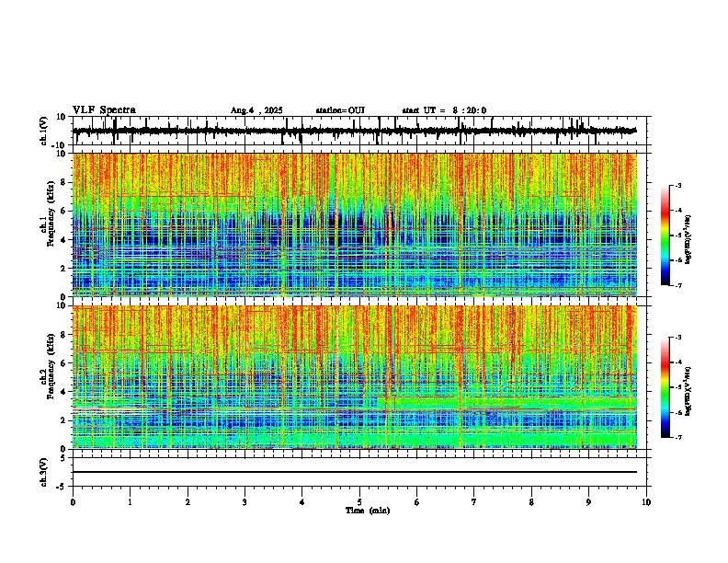Click the ch.1(V) waveform axis label
The height and width of the screenshot is (563, 728).
click(44, 131)
